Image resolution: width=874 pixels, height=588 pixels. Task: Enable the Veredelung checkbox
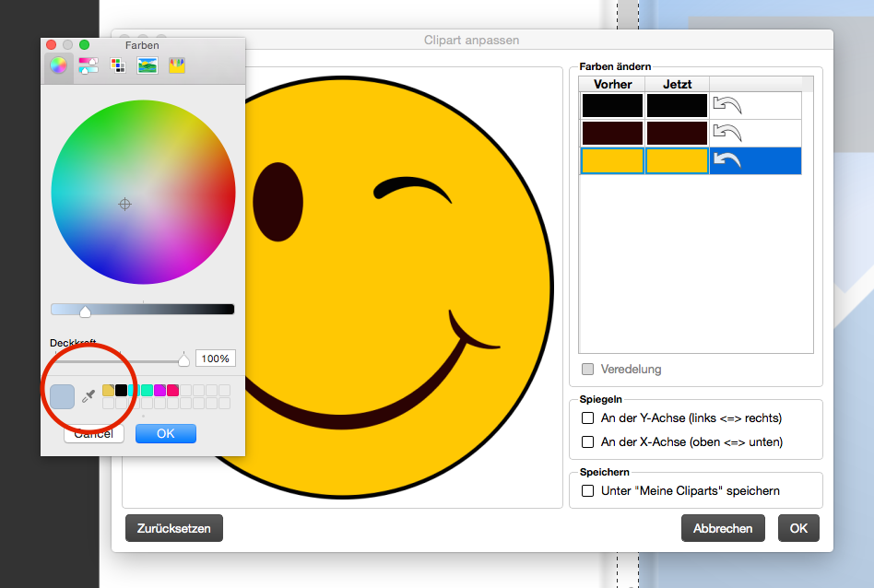588,370
